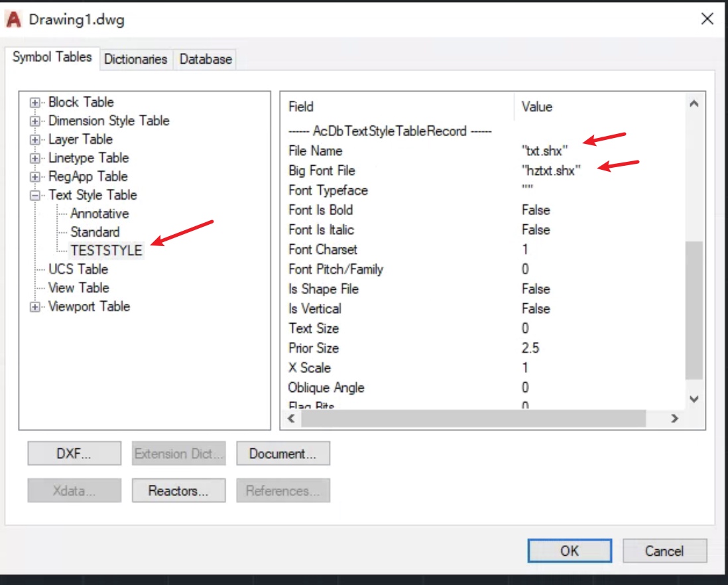
Task: Select the Is Vertical row
Action: click(483, 309)
